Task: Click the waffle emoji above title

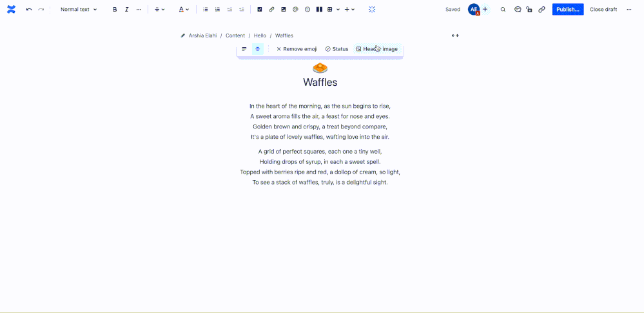Action: click(x=320, y=68)
